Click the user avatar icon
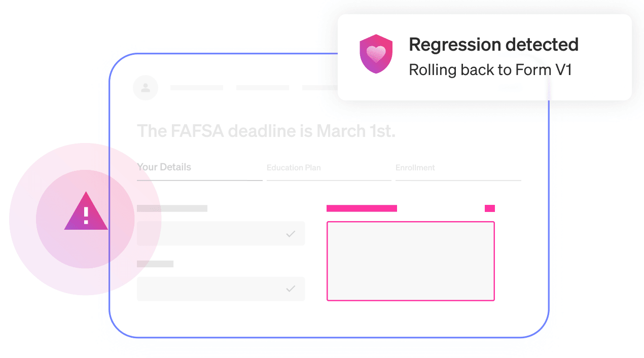644x358 pixels. 146,88
